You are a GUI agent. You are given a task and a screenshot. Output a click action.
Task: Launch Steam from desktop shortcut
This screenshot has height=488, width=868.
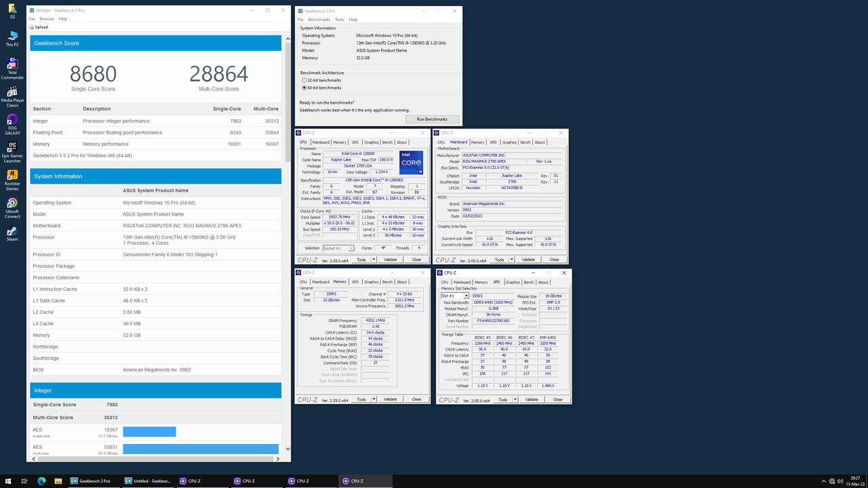tap(12, 234)
